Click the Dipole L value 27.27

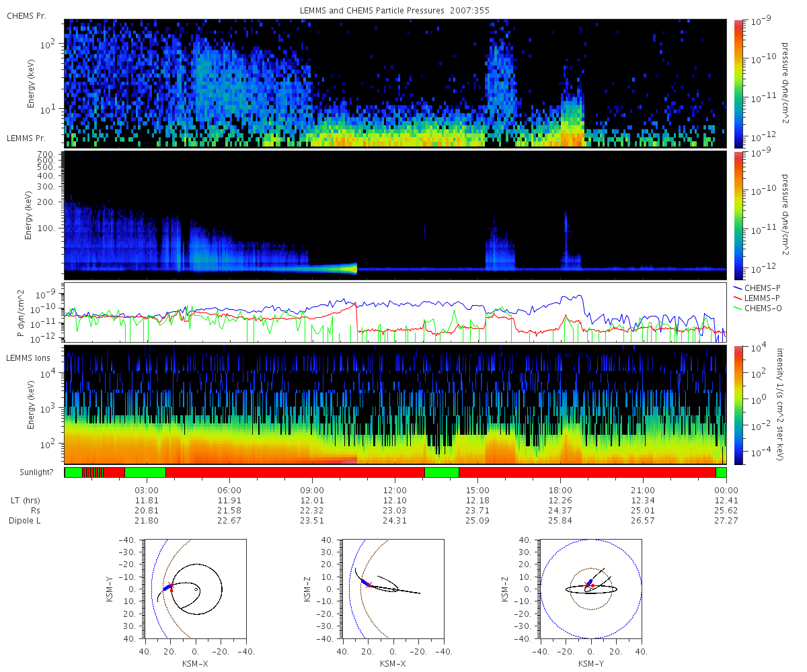point(726,521)
